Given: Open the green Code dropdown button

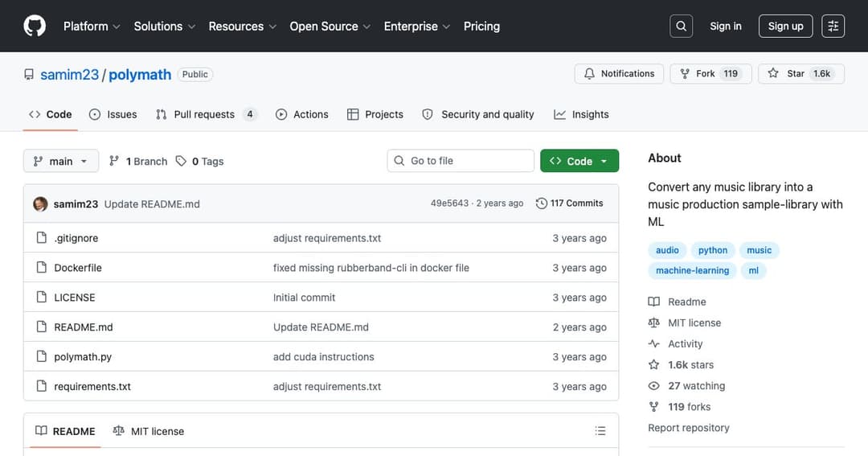Looking at the screenshot, I should pos(579,161).
